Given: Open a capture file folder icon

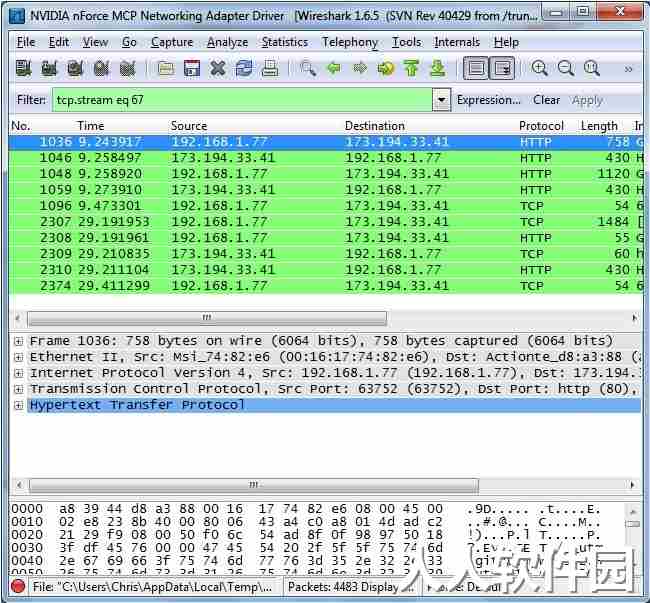Looking at the screenshot, I should point(166,68).
